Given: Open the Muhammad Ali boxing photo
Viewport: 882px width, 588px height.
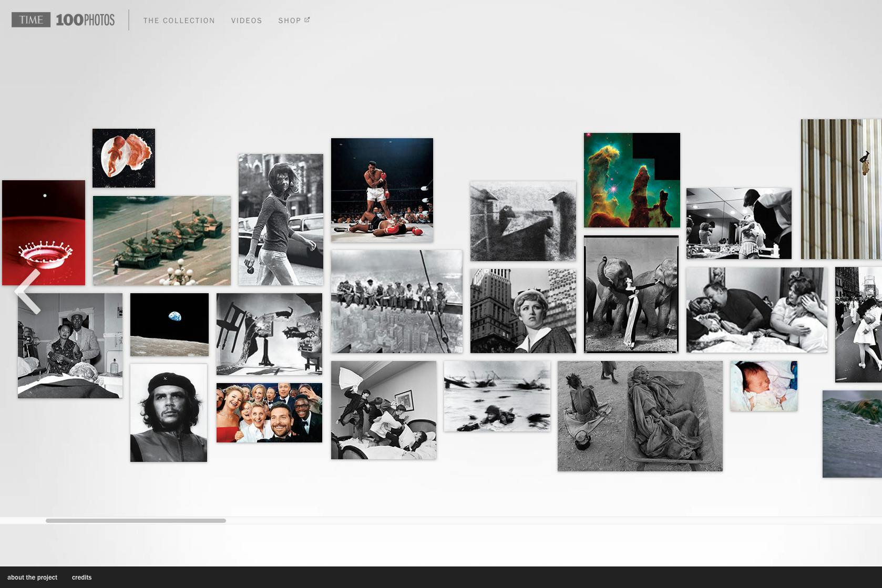Looking at the screenshot, I should [x=382, y=190].
